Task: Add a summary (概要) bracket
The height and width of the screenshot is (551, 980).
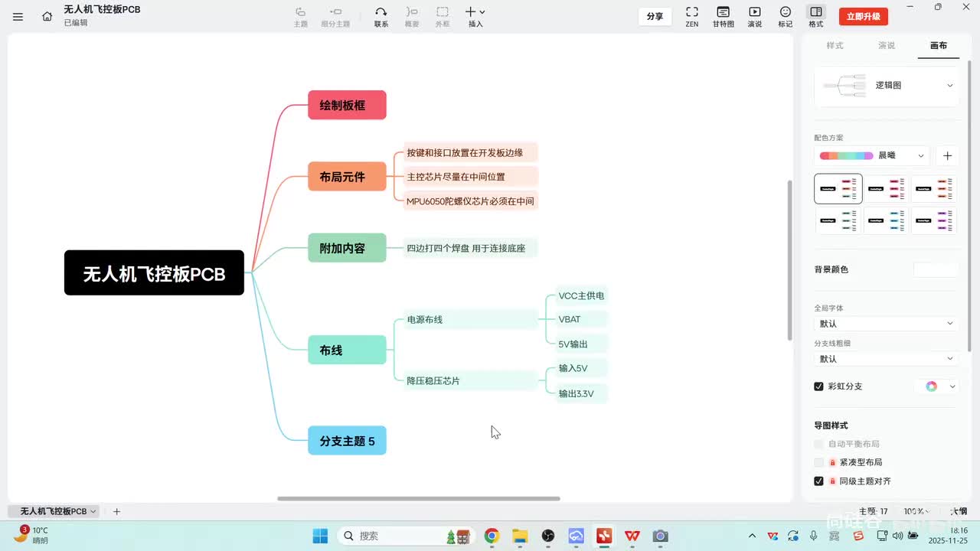Action: click(x=412, y=16)
